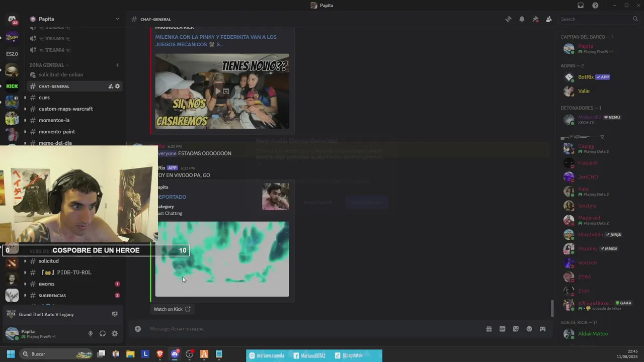Screen dimensions: 644x362
Task: Expand threads of clips channel
Action: pos(25,98)
